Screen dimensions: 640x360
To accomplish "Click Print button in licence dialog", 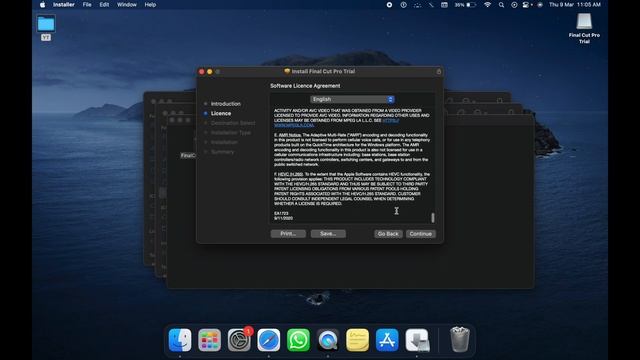I will click(288, 233).
